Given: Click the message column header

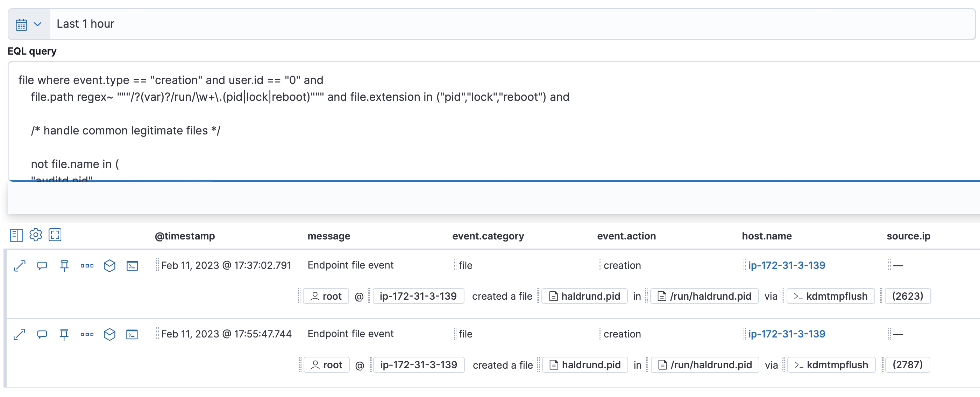Looking at the screenshot, I should [x=329, y=236].
